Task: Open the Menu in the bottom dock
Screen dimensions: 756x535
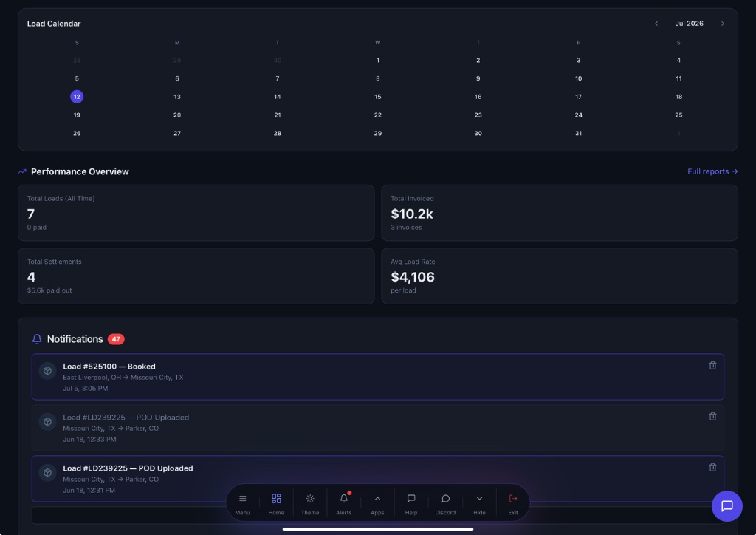Action: coord(242,503)
